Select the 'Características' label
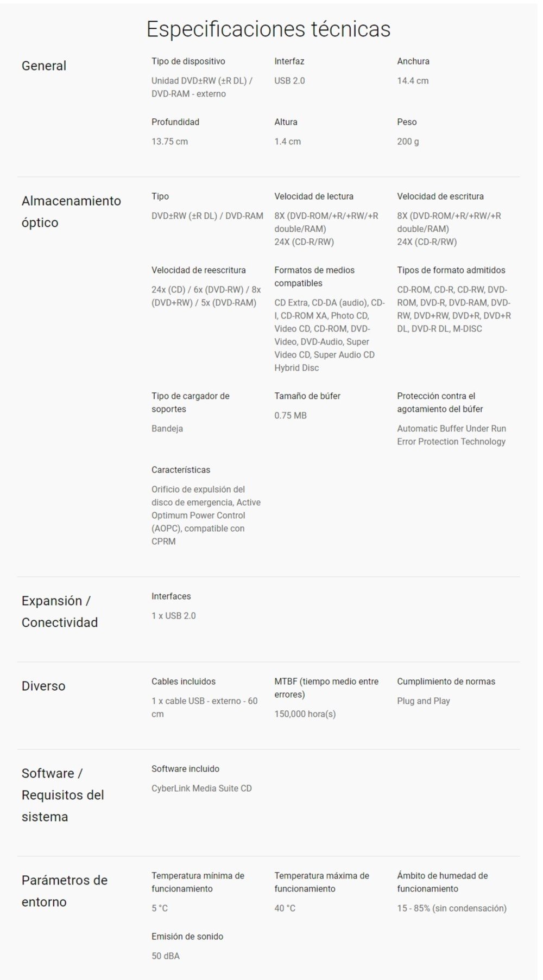This screenshot has height=980, width=543. (181, 470)
